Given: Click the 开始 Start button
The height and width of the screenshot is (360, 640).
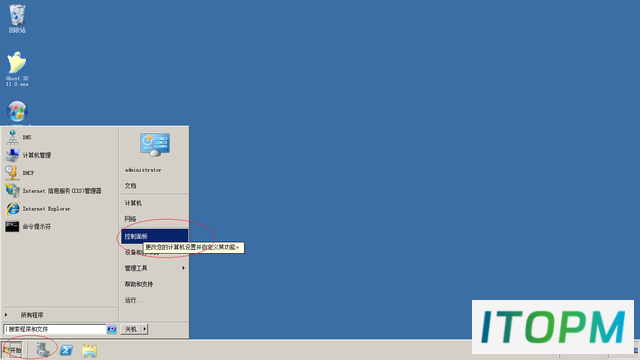Looking at the screenshot, I should point(12,350).
